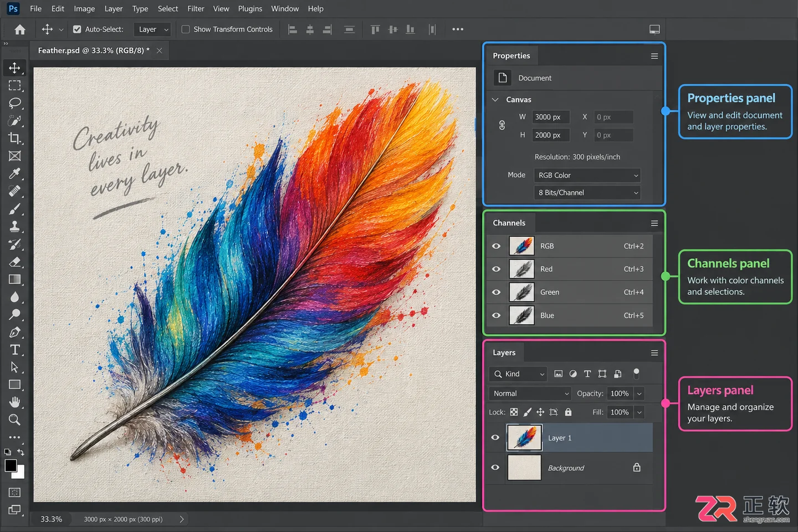Go to the Home screen button
The width and height of the screenshot is (798, 532).
20,29
